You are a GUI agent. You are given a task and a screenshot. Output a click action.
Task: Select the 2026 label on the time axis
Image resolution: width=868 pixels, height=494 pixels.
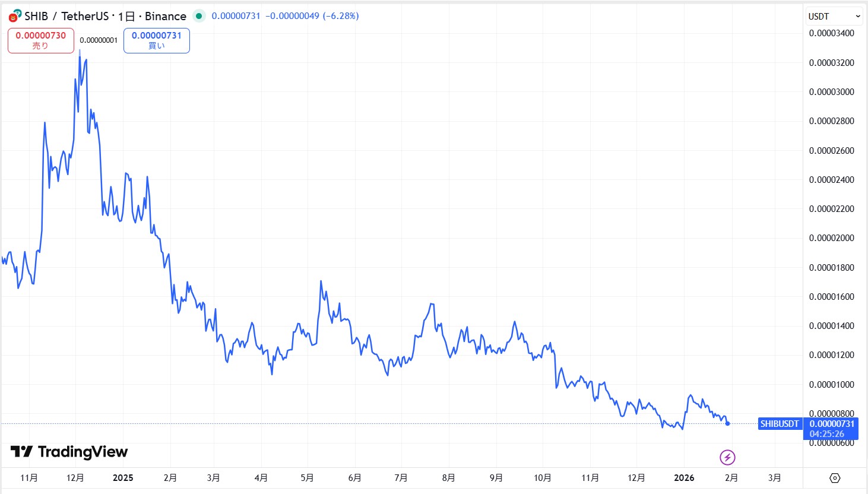point(684,477)
